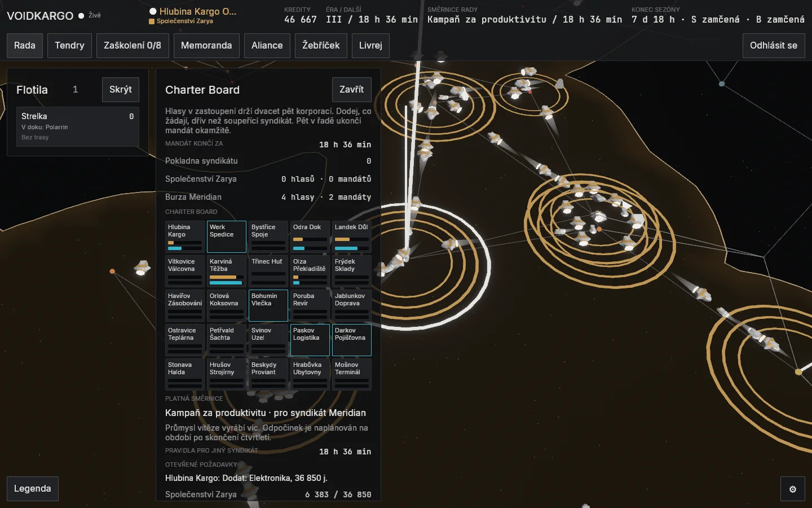
Task: Click Odhlásit se button
Action: coord(774,46)
